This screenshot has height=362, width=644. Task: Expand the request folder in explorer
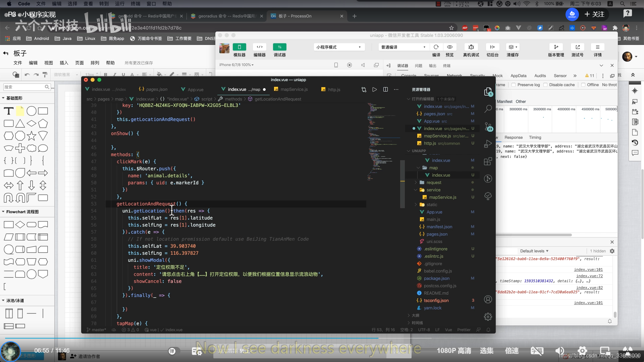[434, 183]
